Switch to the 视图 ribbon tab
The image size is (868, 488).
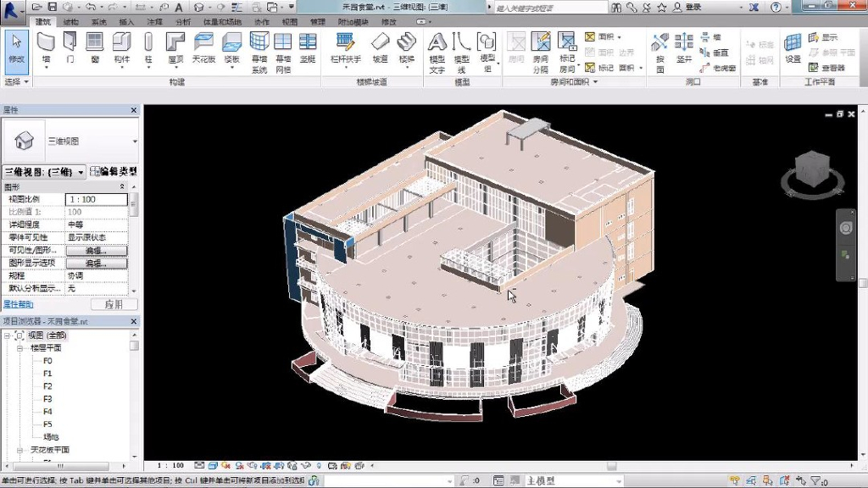[x=290, y=22]
